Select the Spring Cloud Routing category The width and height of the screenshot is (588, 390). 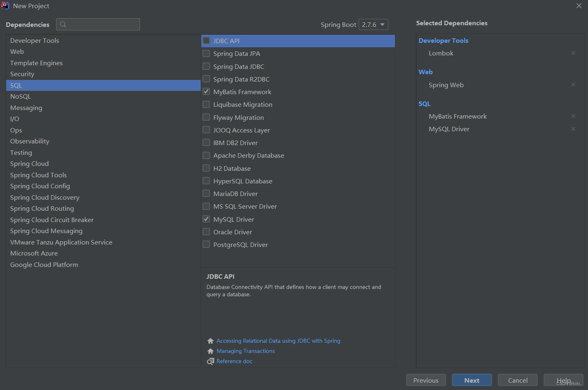click(42, 209)
